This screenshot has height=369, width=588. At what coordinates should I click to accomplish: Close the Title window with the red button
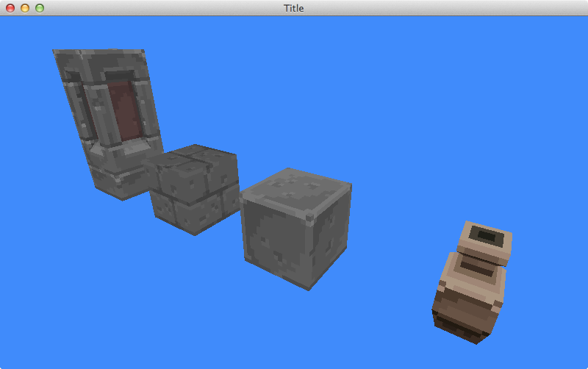tap(10, 8)
